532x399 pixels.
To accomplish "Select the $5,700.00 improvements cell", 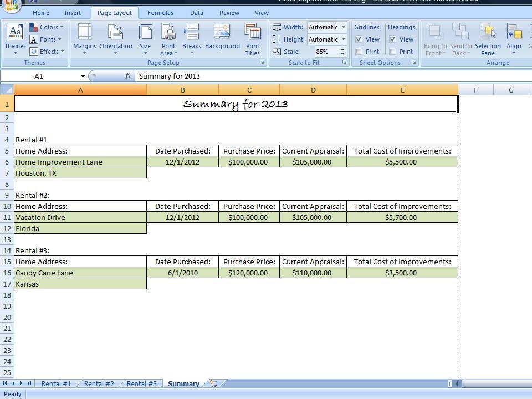I will click(402, 217).
